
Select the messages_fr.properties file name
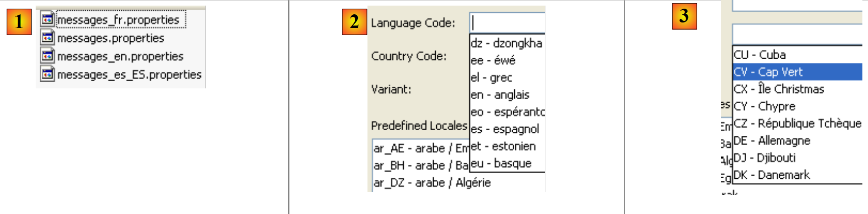(118, 20)
